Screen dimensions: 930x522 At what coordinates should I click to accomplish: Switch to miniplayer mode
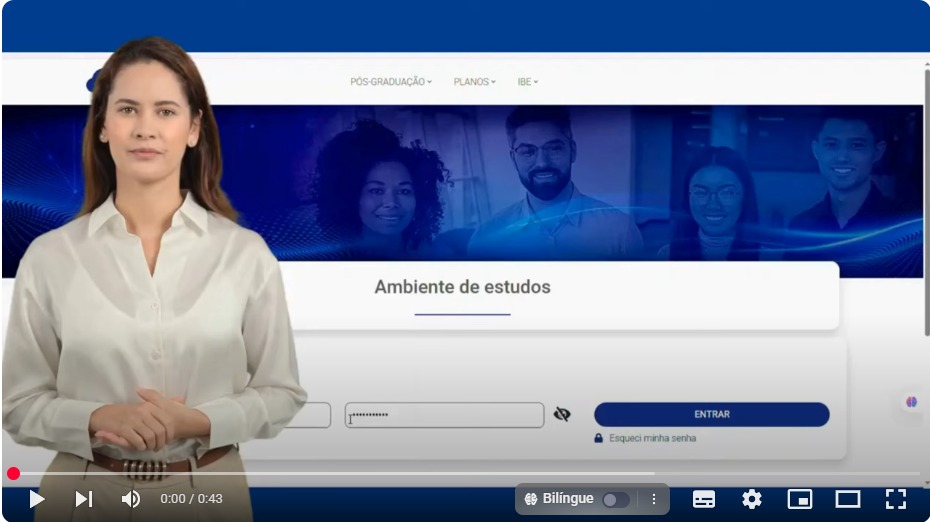799,499
